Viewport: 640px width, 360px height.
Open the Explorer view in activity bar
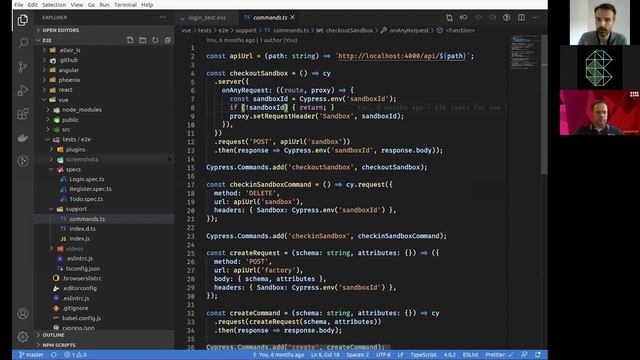[22, 20]
